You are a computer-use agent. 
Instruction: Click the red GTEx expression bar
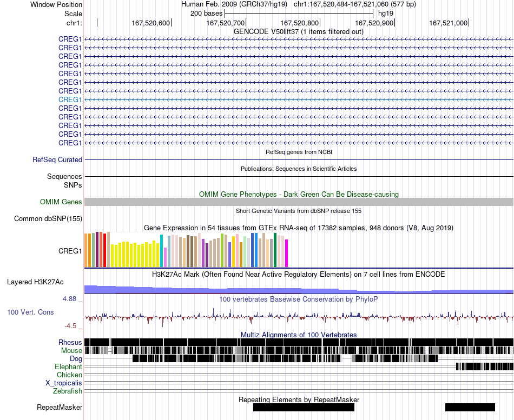104,250
